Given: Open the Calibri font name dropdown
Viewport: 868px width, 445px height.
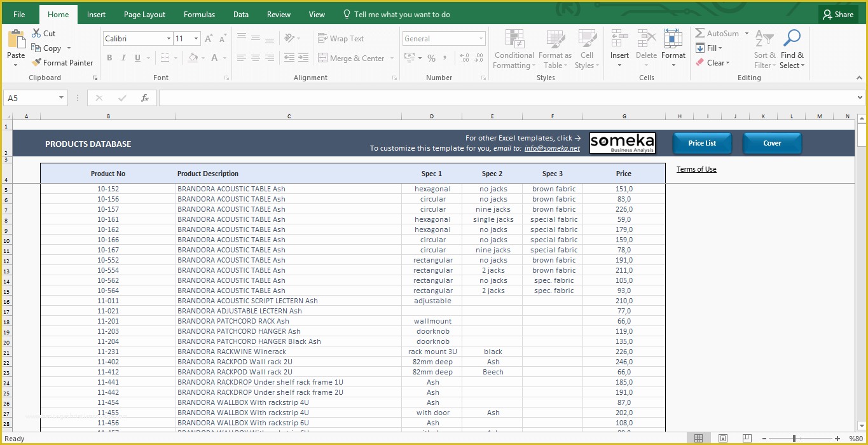Looking at the screenshot, I should (x=169, y=39).
